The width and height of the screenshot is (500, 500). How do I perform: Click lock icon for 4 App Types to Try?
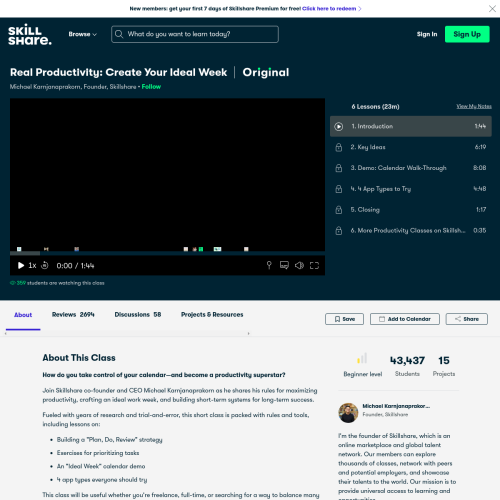(x=339, y=189)
